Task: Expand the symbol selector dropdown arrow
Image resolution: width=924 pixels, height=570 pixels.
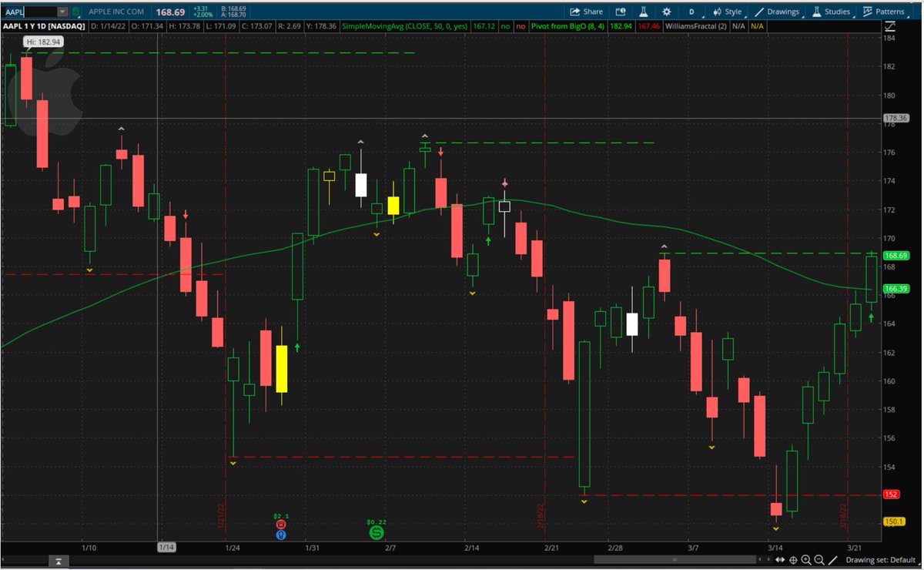Action: 62,12
